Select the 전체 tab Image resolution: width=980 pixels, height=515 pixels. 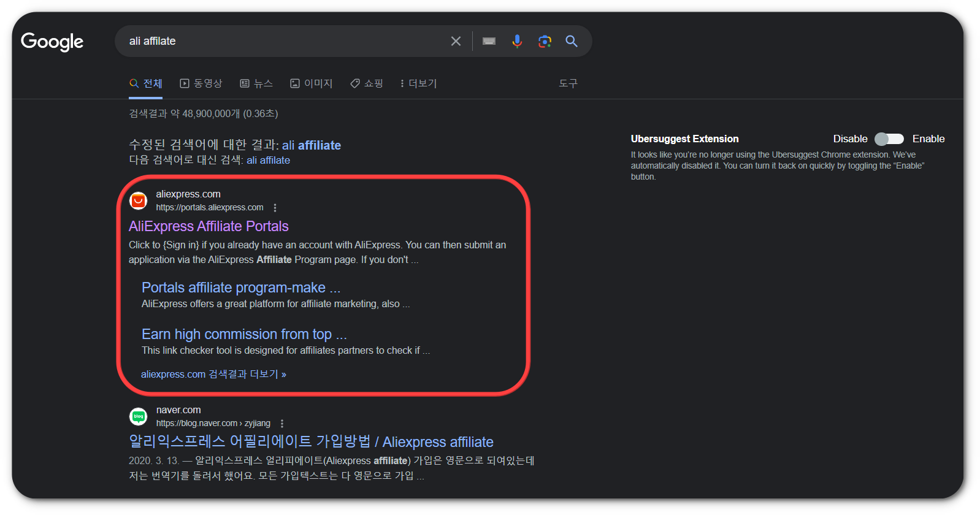[x=146, y=83]
